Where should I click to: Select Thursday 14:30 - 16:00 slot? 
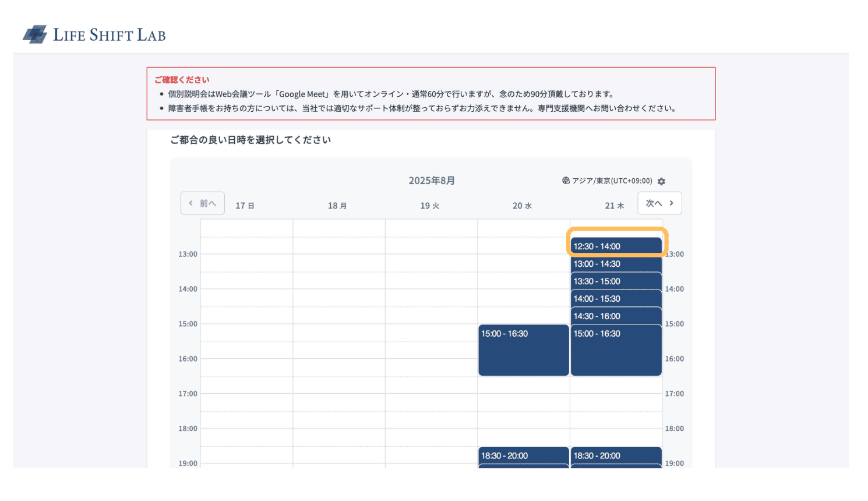[x=616, y=316]
